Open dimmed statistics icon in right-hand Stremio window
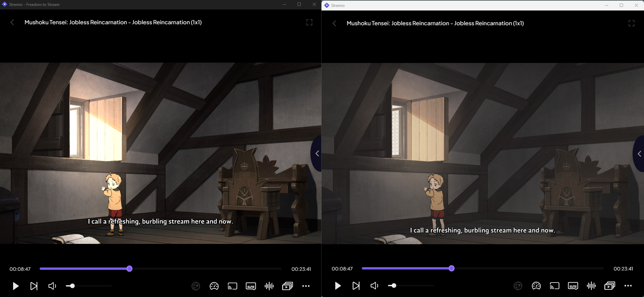The height and width of the screenshot is (297, 644). pyautogui.click(x=518, y=286)
